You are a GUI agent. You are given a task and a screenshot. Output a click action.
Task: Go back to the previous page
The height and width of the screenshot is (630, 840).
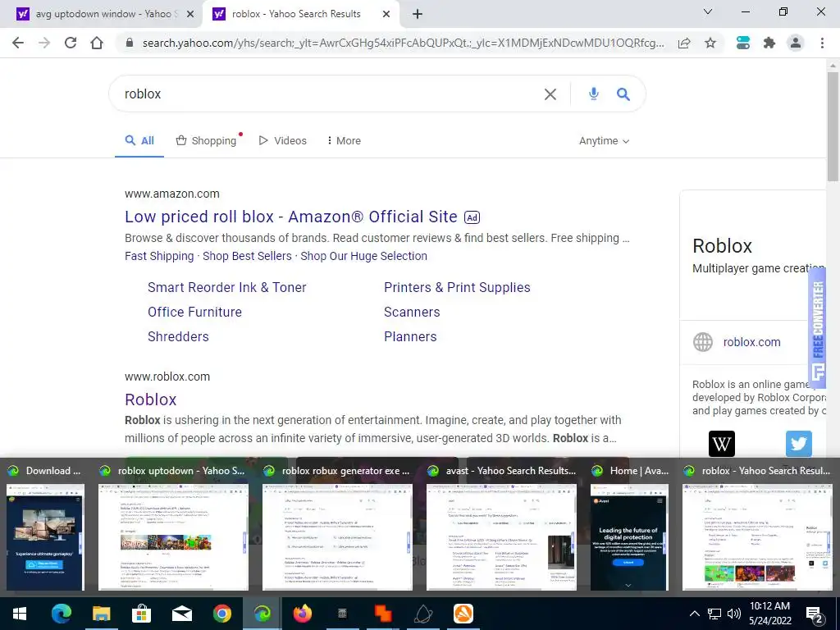click(18, 43)
